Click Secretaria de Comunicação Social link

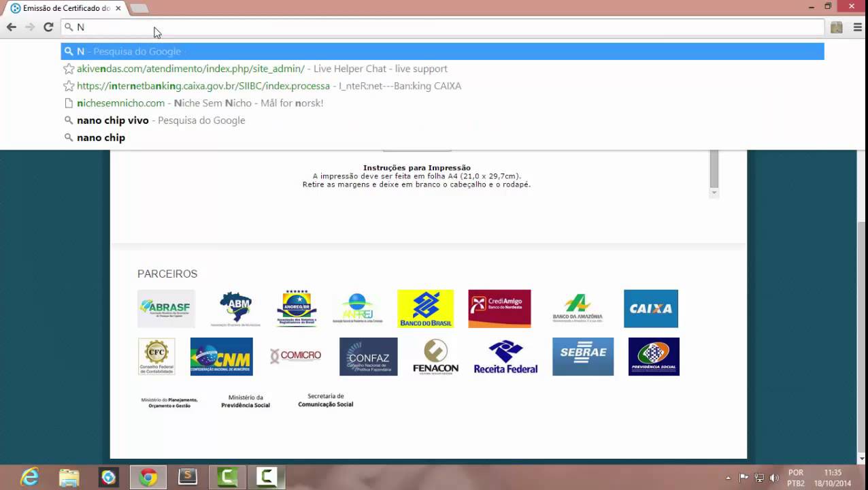pyautogui.click(x=326, y=400)
